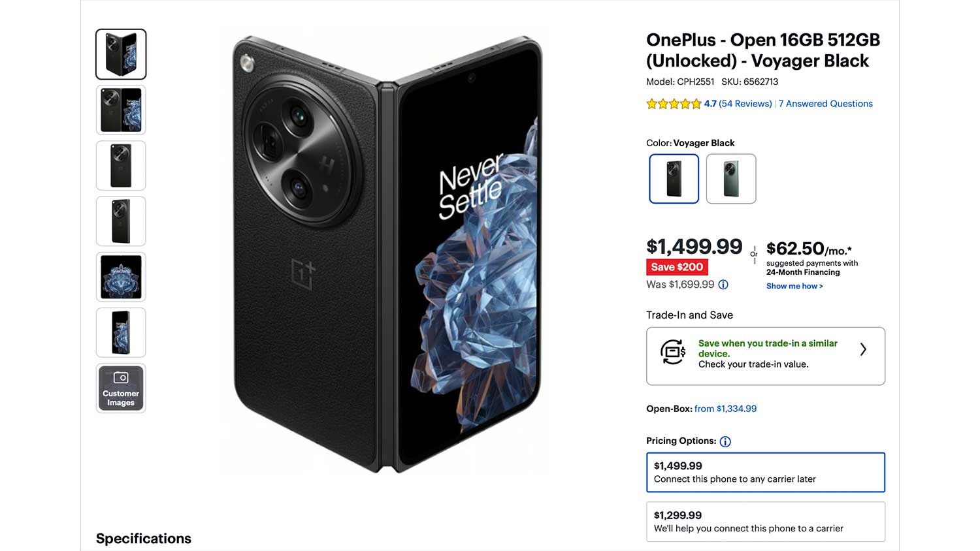
Task: Click the five-star rating icons
Action: coord(674,104)
